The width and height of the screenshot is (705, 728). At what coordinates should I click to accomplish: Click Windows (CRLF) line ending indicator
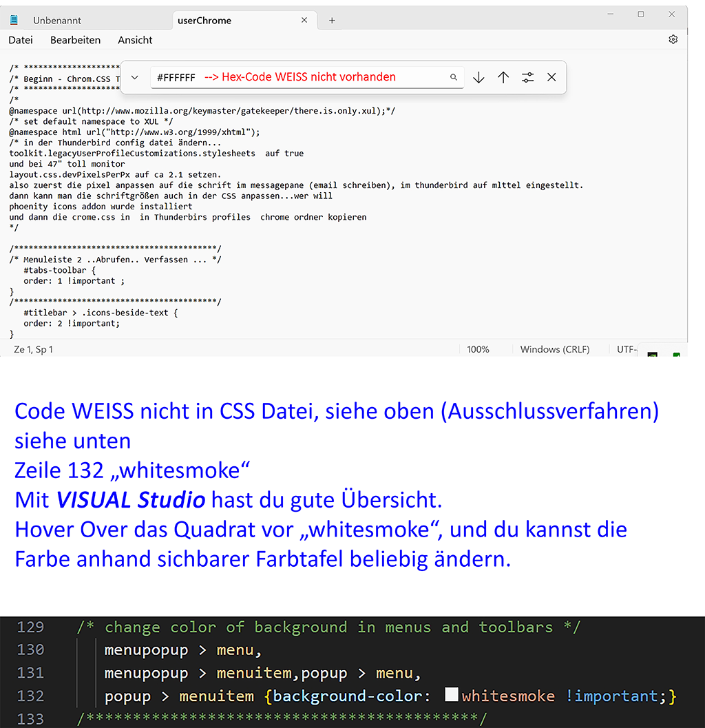tap(555, 349)
